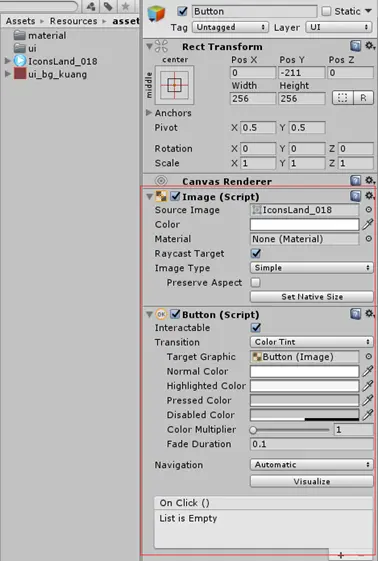This screenshot has height=561, width=378.
Task: Open Image script help icon
Action: point(355,196)
